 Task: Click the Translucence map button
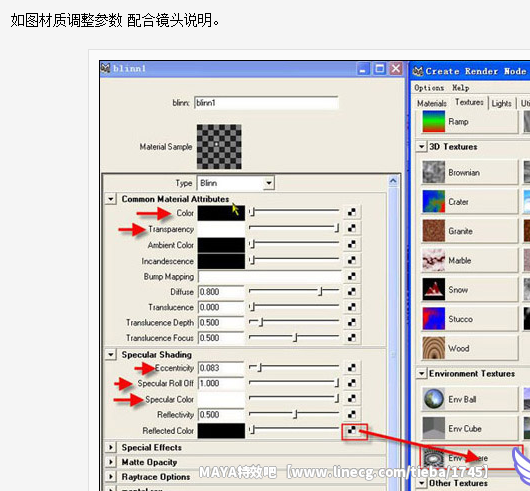point(352,307)
